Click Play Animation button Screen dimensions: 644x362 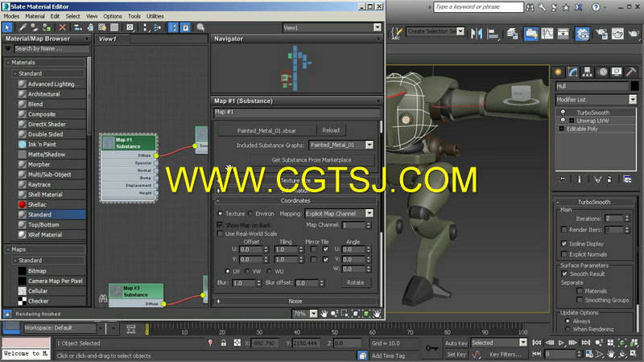click(561, 343)
